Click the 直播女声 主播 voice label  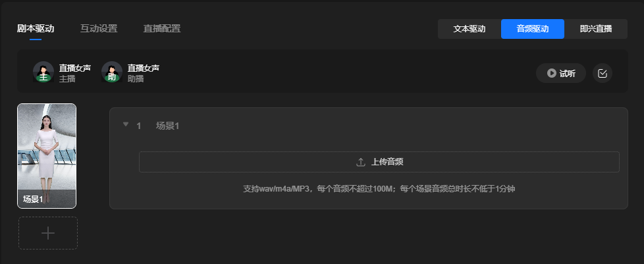click(75, 68)
